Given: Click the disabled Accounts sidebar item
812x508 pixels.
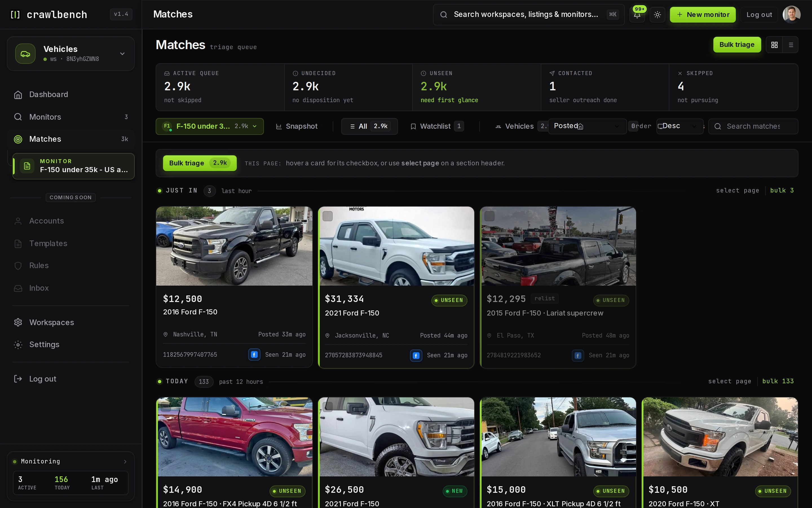Looking at the screenshot, I should [71, 221].
